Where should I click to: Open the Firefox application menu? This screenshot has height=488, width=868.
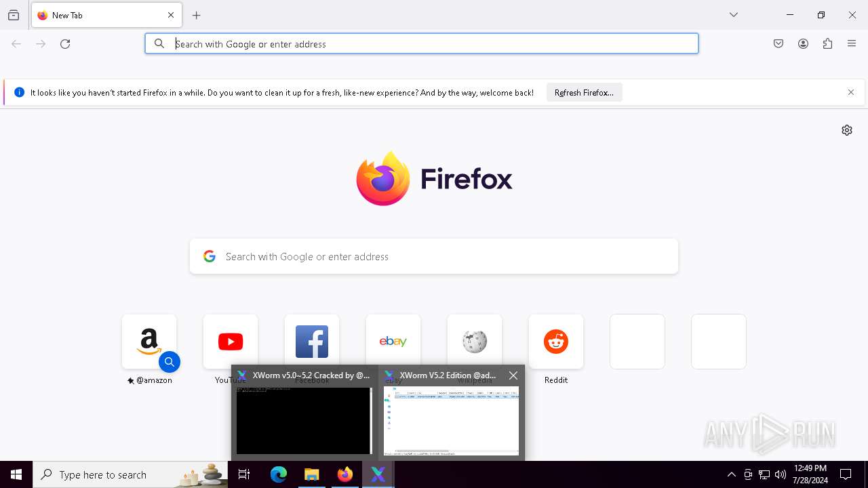tap(852, 44)
